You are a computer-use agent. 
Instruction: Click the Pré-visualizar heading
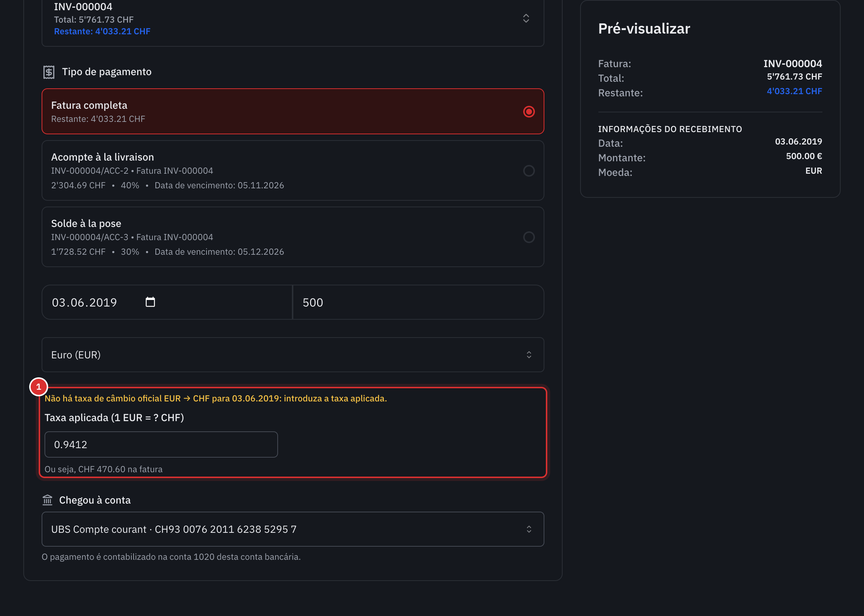tap(644, 29)
